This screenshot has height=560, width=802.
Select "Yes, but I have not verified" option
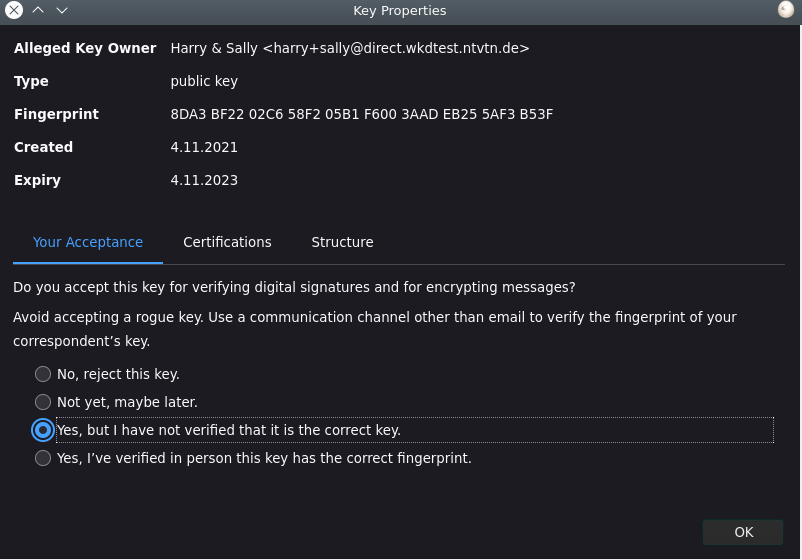click(x=43, y=430)
